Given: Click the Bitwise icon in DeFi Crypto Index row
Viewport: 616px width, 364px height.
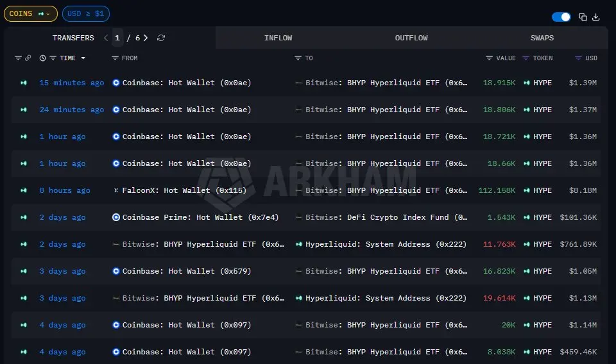Looking at the screenshot, I should [x=299, y=217].
